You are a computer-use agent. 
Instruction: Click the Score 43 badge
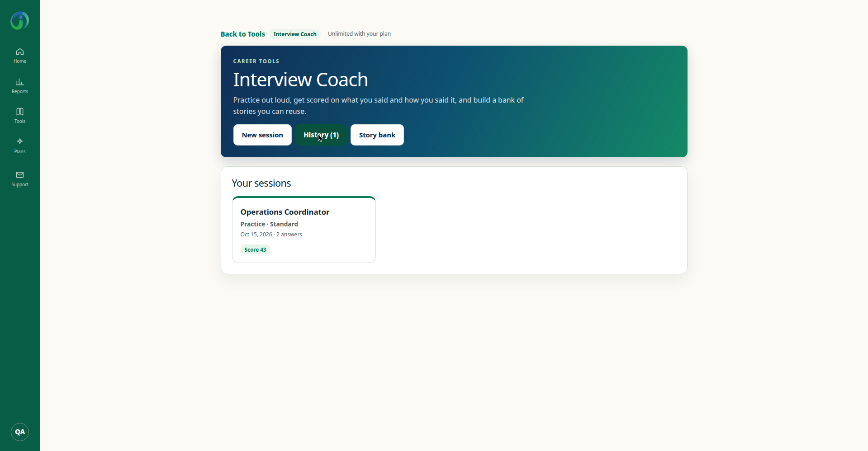(256, 250)
